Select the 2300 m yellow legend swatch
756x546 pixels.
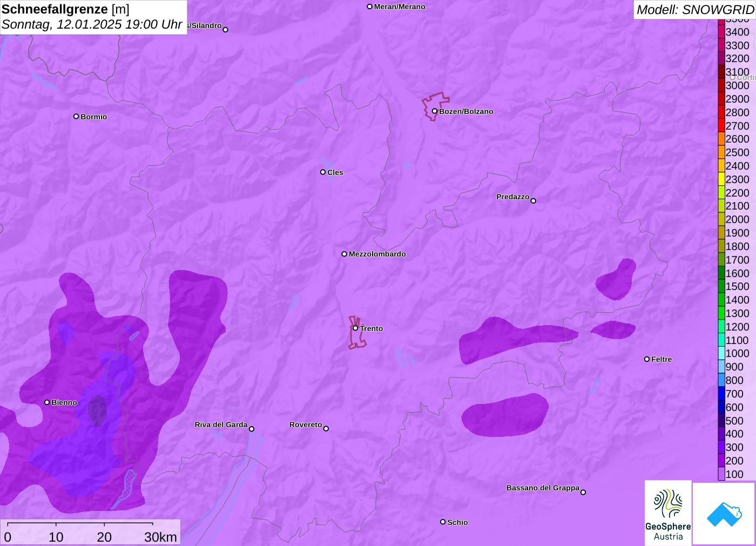721,179
